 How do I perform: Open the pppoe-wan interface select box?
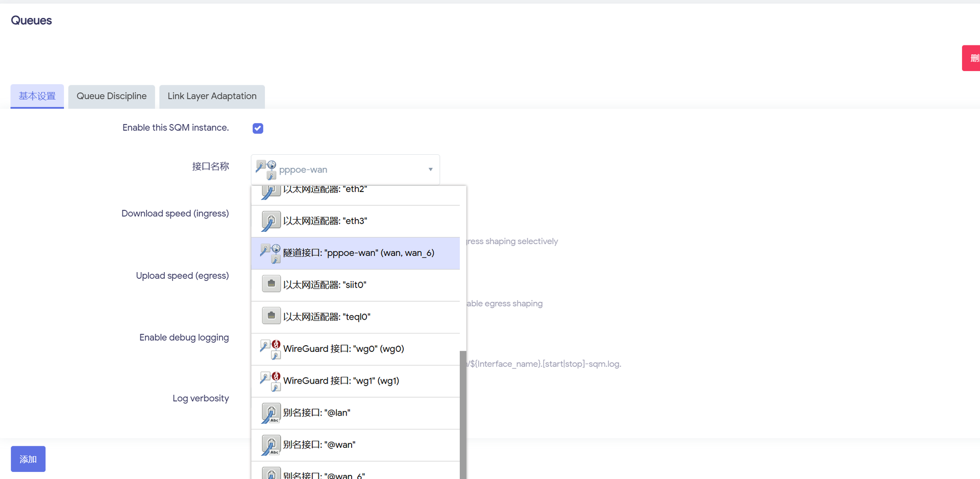click(x=345, y=170)
